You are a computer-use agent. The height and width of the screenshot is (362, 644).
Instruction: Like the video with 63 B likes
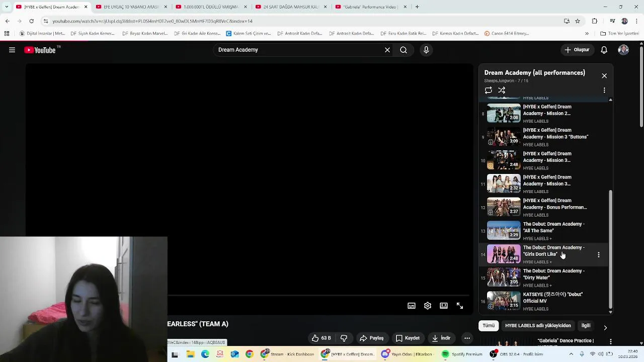pyautogui.click(x=321, y=338)
